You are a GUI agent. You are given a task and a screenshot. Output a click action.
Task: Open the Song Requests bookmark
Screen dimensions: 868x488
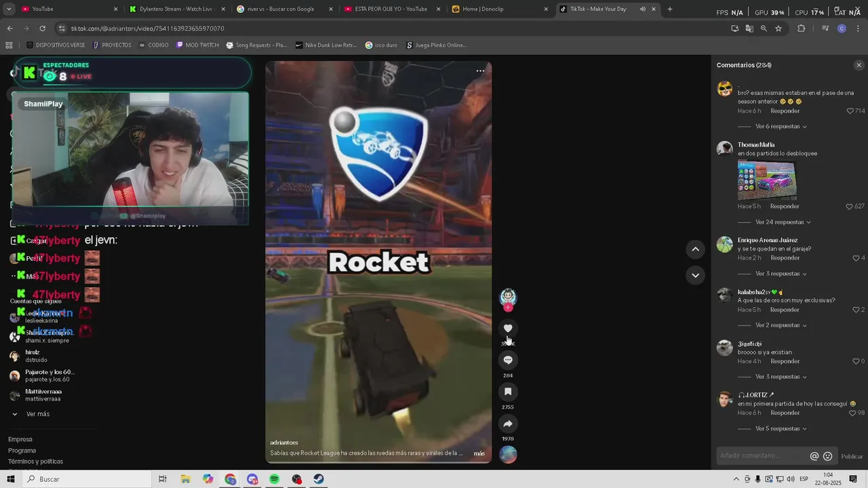pyautogui.click(x=256, y=45)
